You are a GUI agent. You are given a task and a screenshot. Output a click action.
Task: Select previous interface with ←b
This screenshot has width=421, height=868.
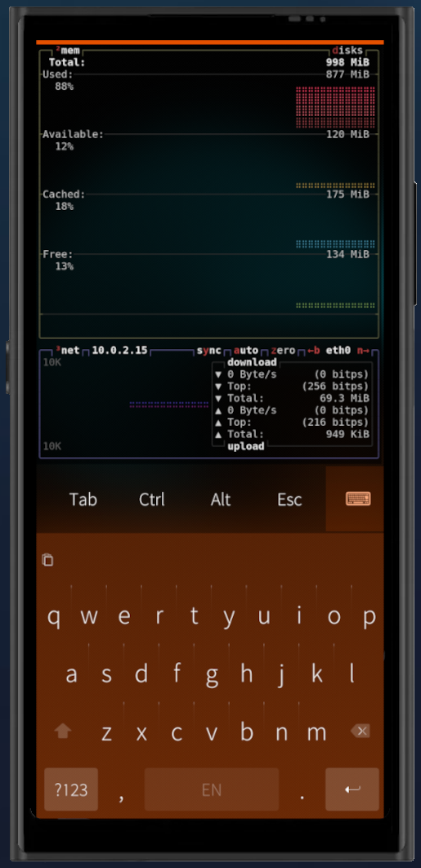(314, 351)
